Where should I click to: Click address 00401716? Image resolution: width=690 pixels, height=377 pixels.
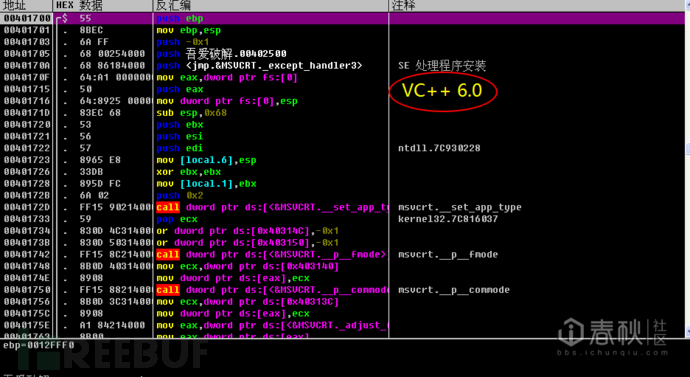point(27,101)
